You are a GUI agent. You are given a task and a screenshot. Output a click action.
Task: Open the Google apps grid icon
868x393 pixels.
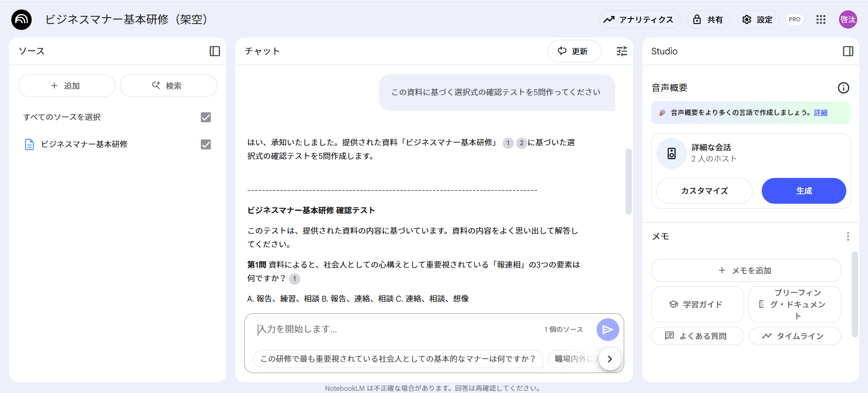coord(821,19)
